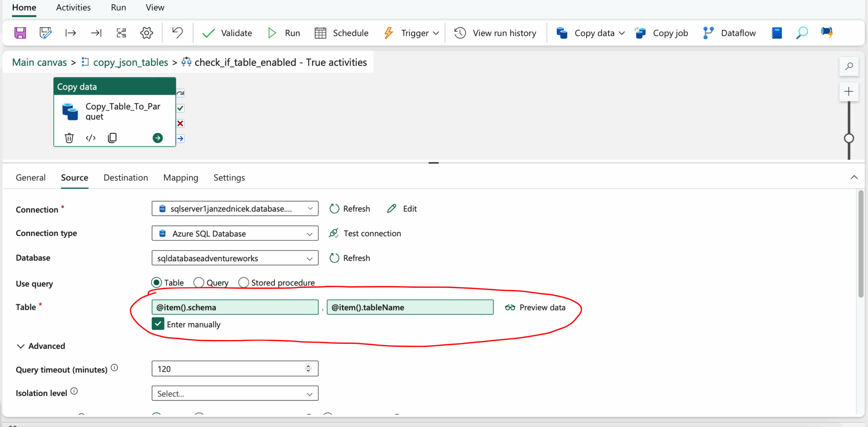Click the @item().tableName table field
The height and width of the screenshot is (427, 868).
click(x=410, y=307)
